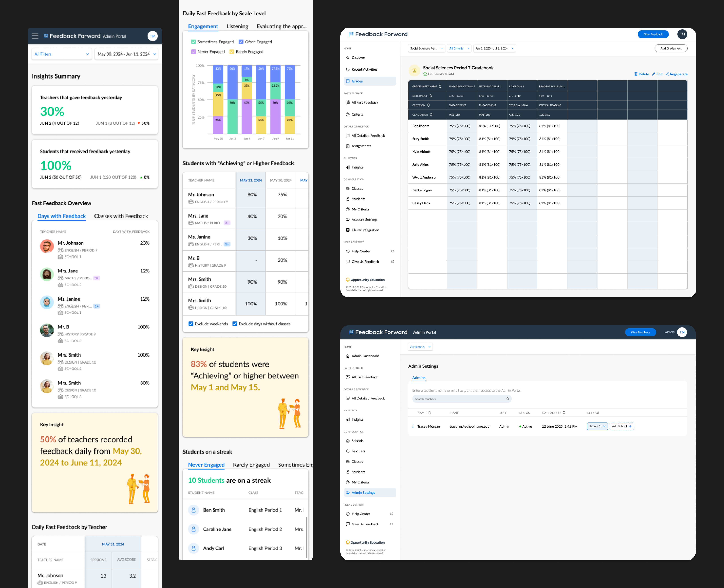Uncheck the Sometimes Engaged legend checkbox
Image resolution: width=724 pixels, height=588 pixels.
(193, 42)
